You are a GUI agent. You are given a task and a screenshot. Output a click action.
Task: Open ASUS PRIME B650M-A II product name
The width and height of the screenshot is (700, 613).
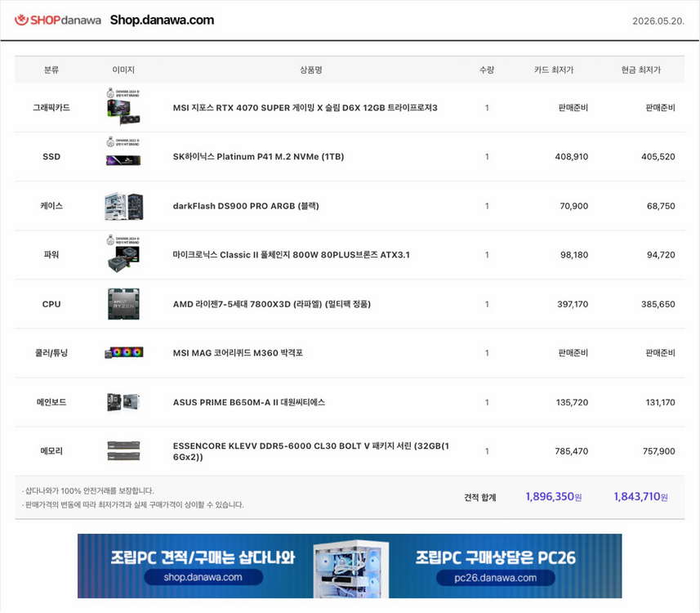click(x=249, y=402)
